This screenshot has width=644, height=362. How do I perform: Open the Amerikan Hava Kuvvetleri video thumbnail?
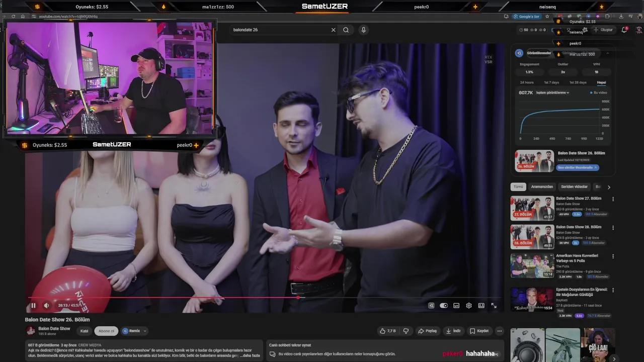[532, 265]
